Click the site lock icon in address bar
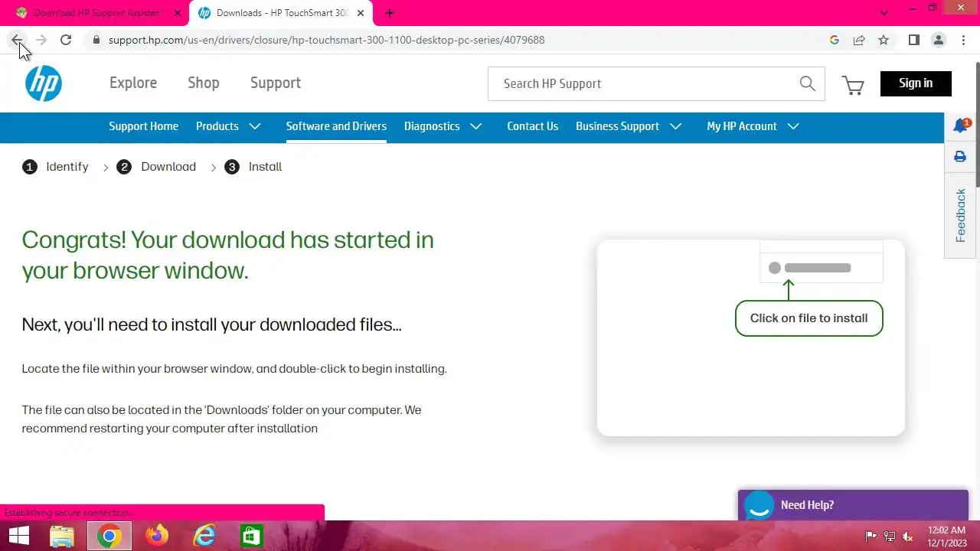Viewport: 980px width, 551px height. pos(96,40)
